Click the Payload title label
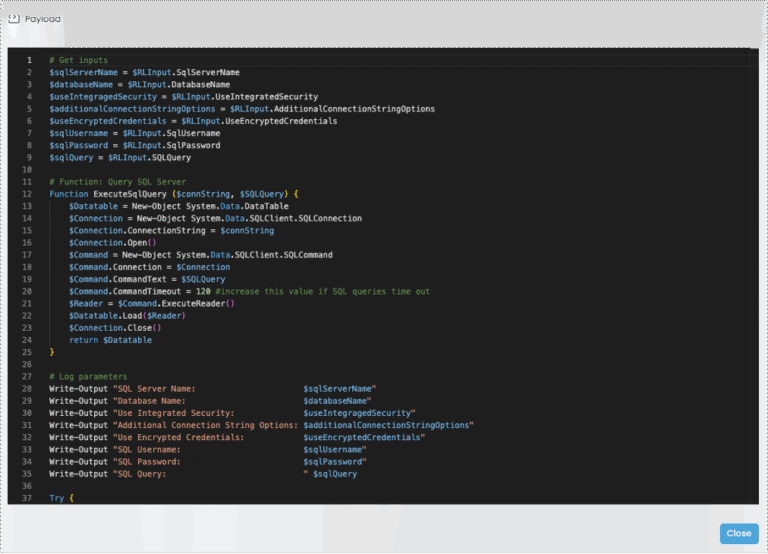Viewport: 768px width, 554px height. (x=43, y=19)
